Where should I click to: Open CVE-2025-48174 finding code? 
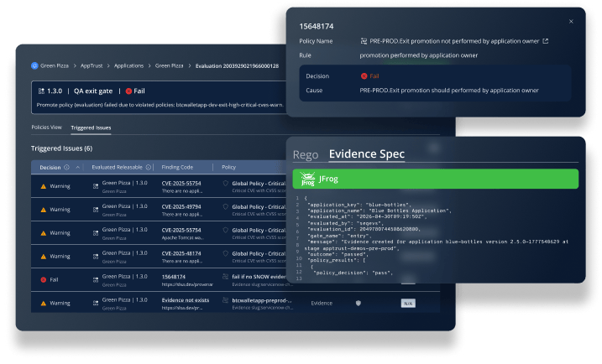tap(181, 253)
